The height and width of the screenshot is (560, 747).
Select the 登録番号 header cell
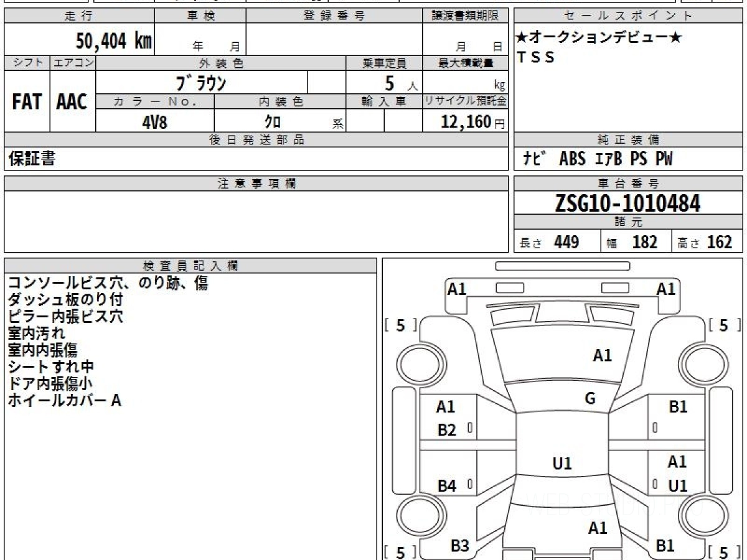(334, 16)
